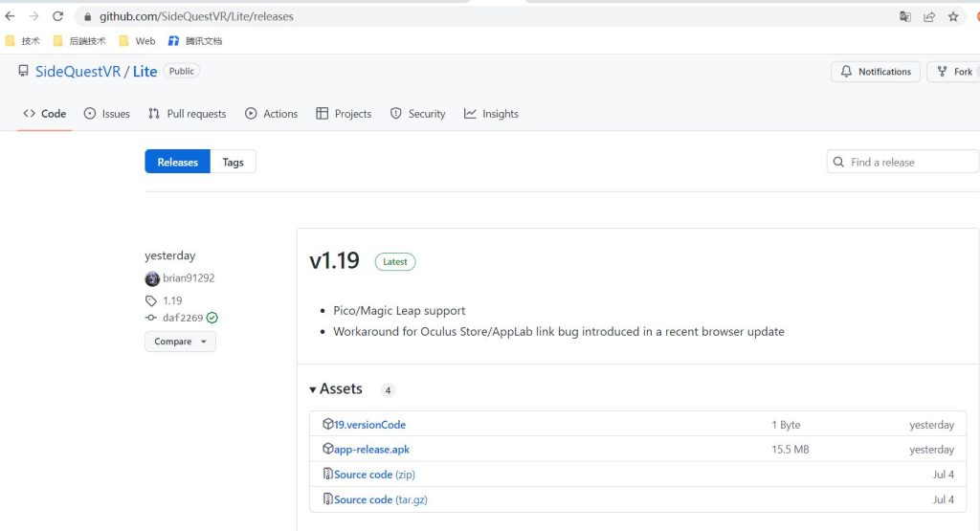Click the repository icon beside SideQuestVR

click(23, 71)
